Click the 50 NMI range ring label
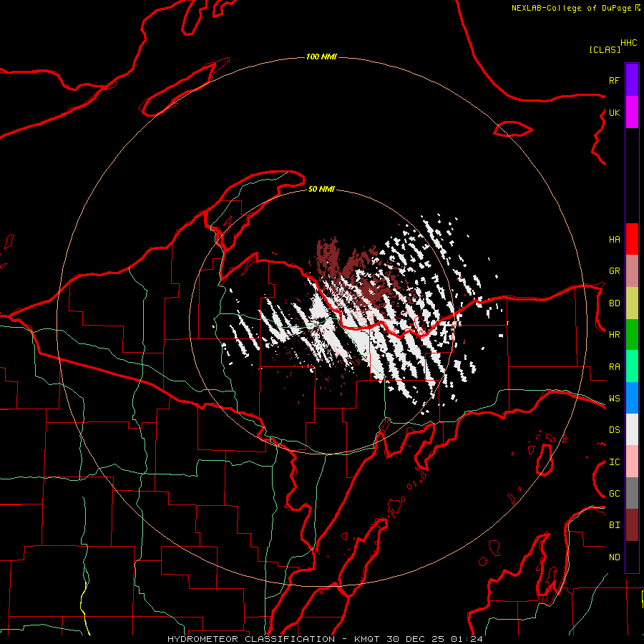Screen dimensions: 644x644 (321, 189)
